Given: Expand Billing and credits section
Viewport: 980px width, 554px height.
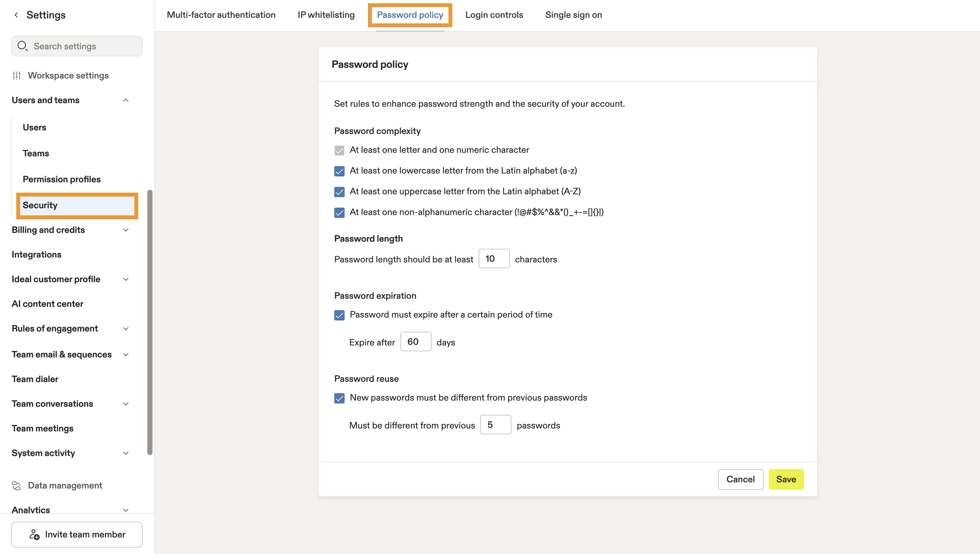Looking at the screenshot, I should 126,230.
